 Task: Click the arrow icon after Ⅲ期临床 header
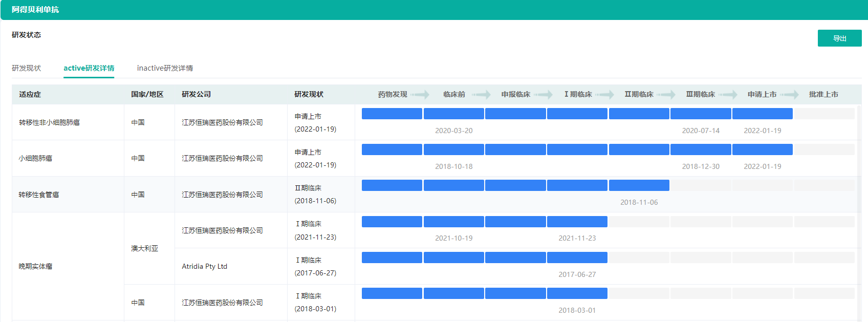click(x=728, y=95)
